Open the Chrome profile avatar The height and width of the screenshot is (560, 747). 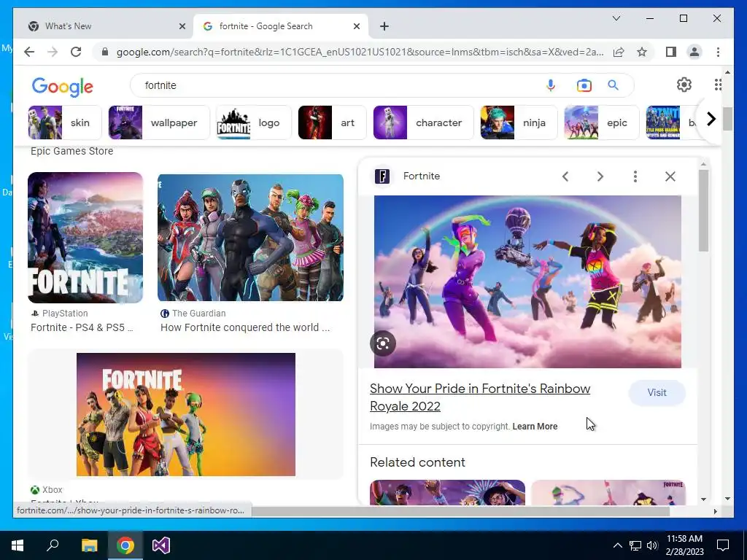694,52
